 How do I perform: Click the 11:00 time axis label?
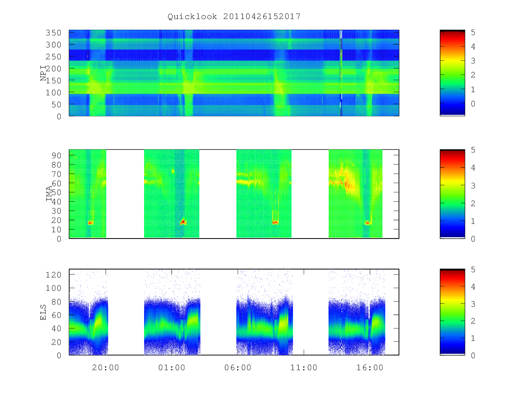[304, 368]
